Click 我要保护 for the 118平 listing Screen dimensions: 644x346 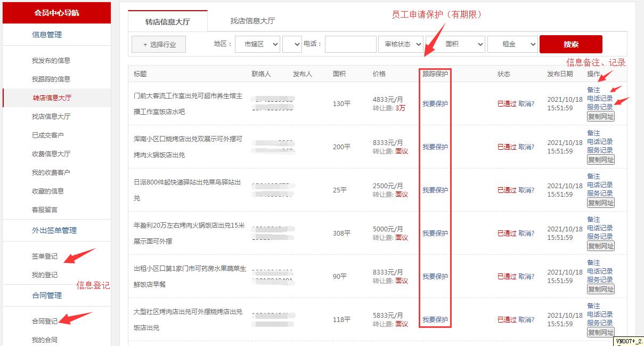pyautogui.click(x=435, y=320)
